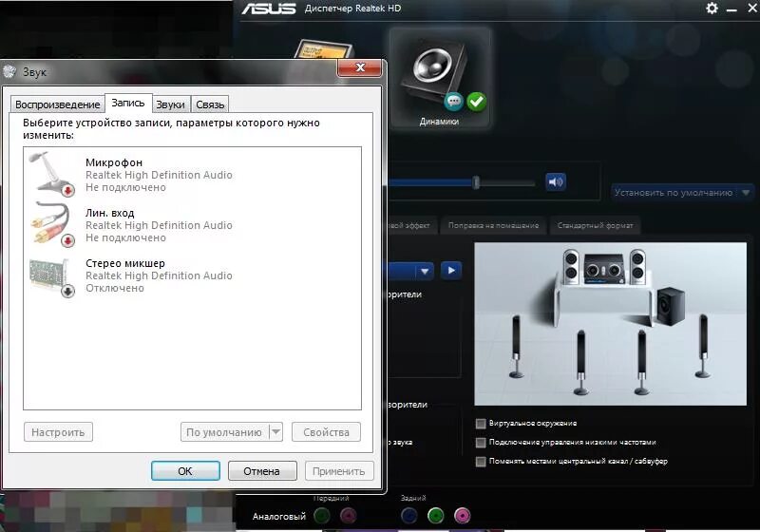760x532 pixels.
Task: Select the Микрофон device icon
Action: [51, 174]
